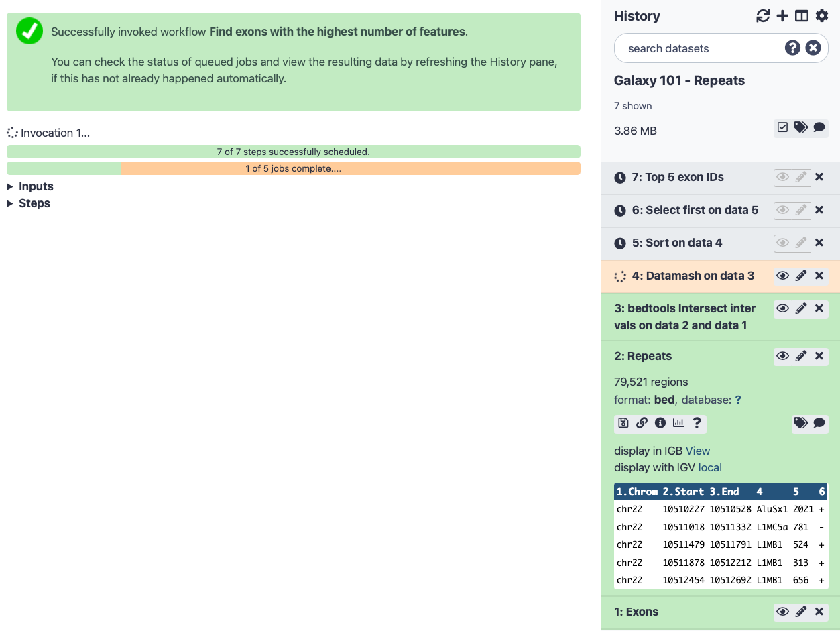The width and height of the screenshot is (840, 631).
Task: Click the green success checkmark icon
Action: (x=29, y=31)
